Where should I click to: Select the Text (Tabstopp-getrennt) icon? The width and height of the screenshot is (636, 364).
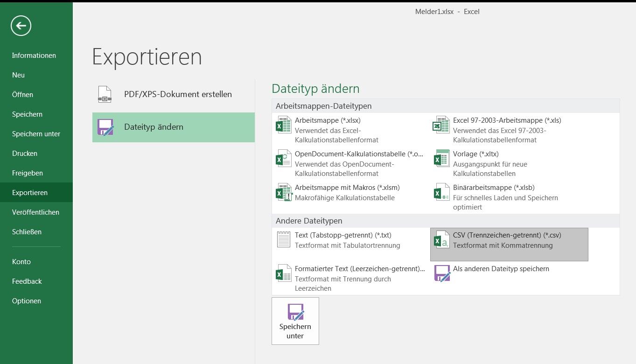[284, 239]
